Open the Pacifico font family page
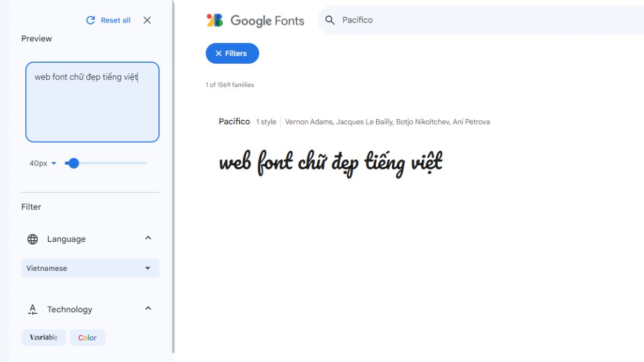The width and height of the screenshot is (644, 362). click(x=234, y=121)
